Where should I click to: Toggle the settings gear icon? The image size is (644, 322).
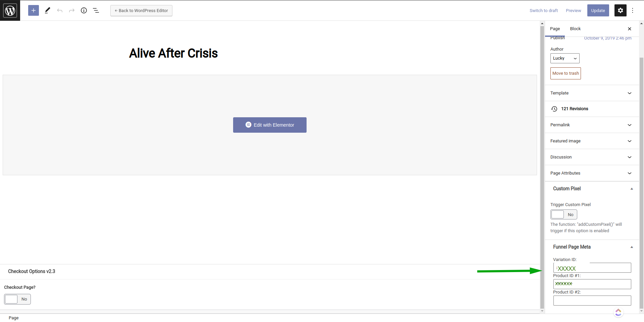click(x=620, y=10)
